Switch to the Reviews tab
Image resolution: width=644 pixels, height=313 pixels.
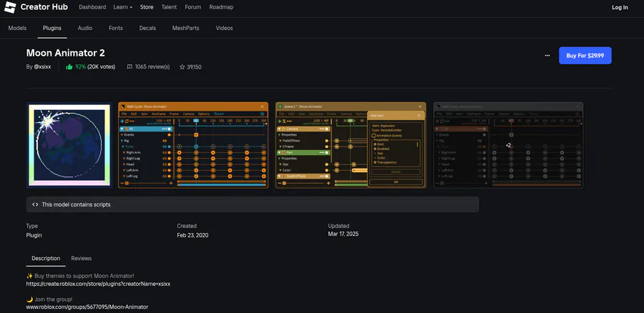82,259
